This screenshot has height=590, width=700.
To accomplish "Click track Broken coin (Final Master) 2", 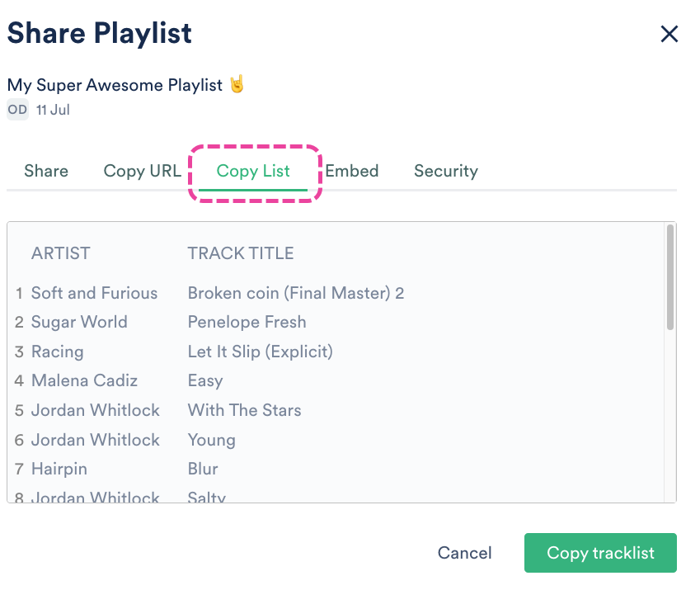I will tap(295, 293).
